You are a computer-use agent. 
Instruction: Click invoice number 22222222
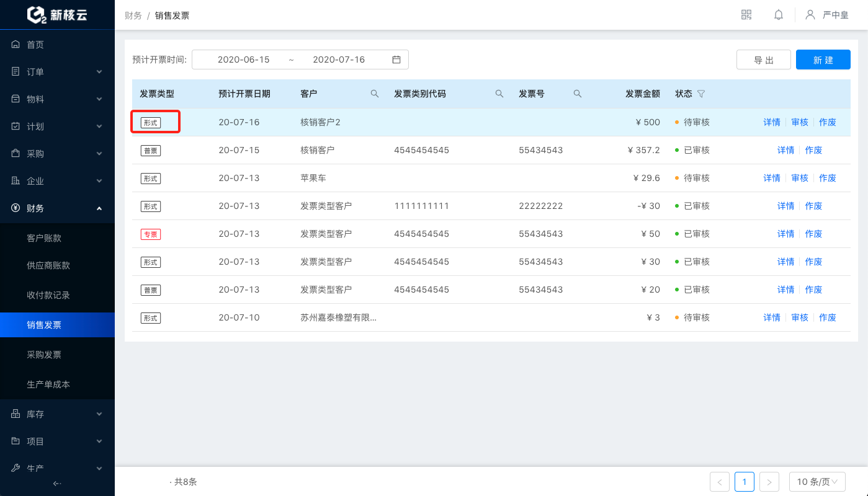541,206
